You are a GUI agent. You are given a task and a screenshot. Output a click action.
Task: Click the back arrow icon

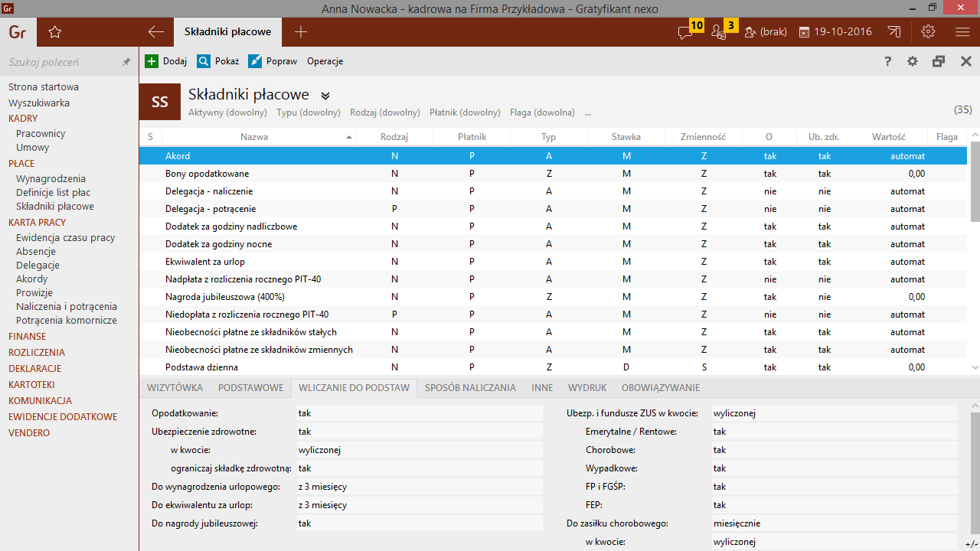[x=156, y=32]
